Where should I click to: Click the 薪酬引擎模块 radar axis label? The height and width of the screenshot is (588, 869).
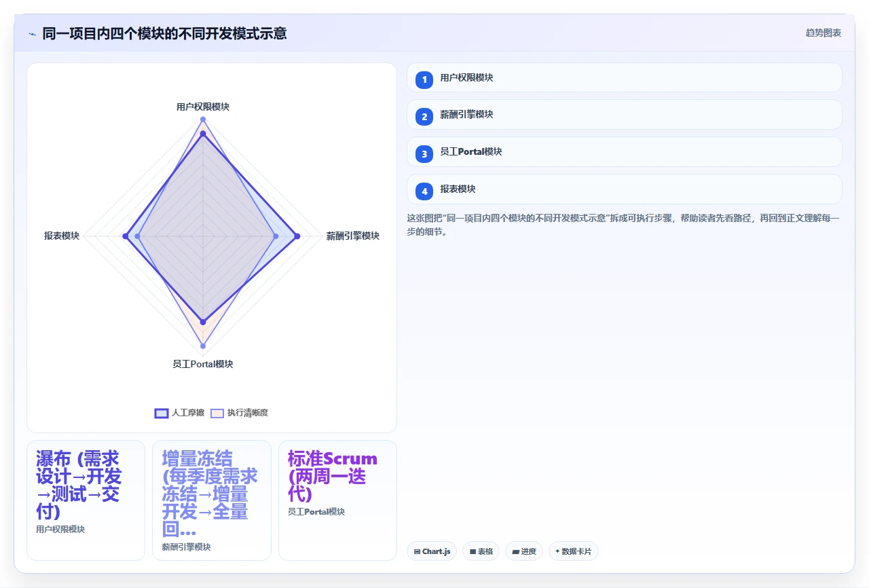click(x=352, y=236)
